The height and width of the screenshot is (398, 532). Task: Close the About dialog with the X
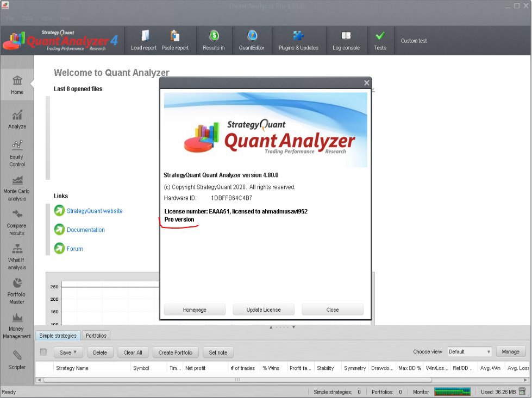(x=366, y=83)
